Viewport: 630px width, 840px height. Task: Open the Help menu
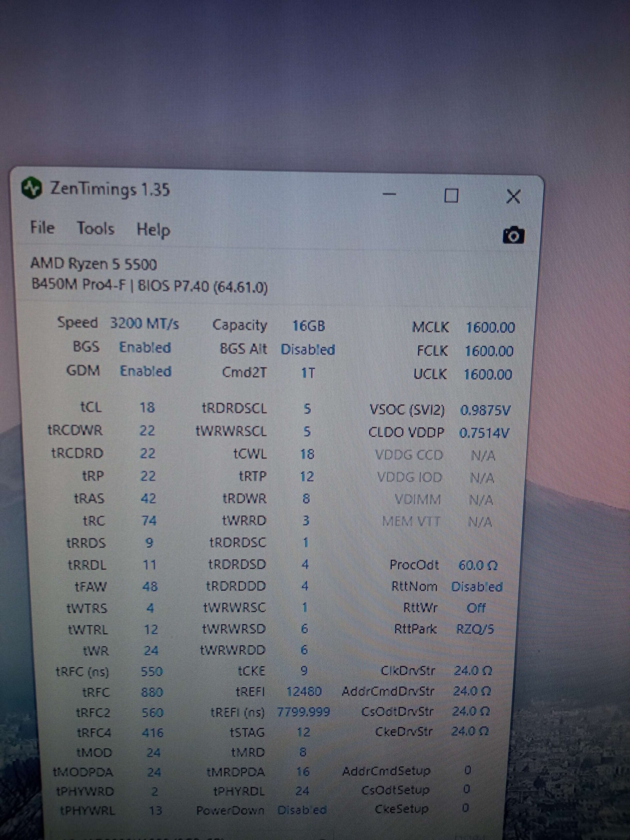(x=154, y=230)
